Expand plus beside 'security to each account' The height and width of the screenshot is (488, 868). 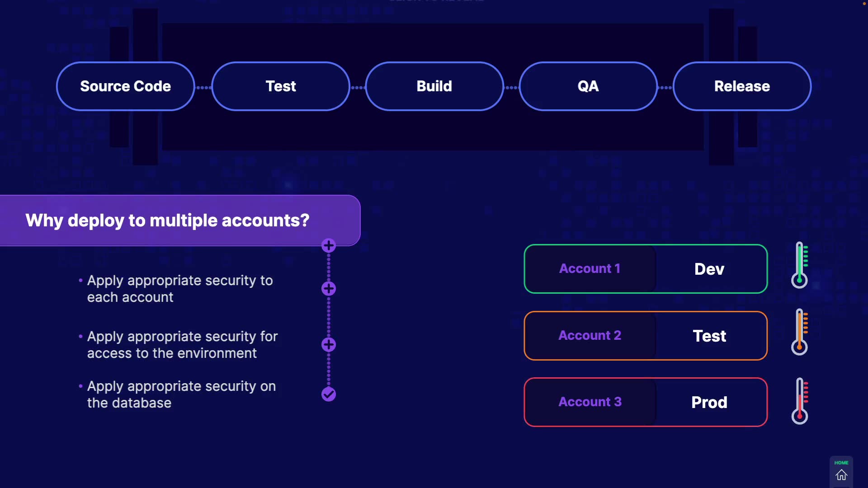point(329,289)
